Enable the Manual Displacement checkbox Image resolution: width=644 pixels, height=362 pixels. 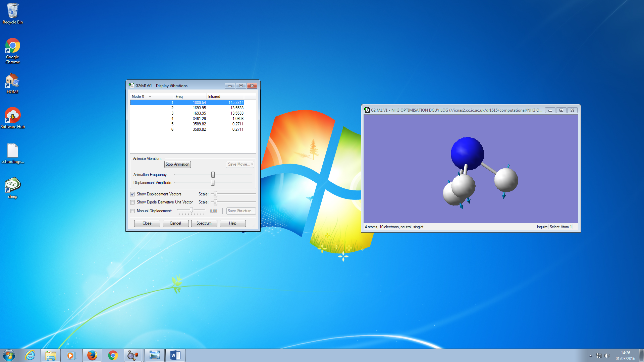coord(132,211)
